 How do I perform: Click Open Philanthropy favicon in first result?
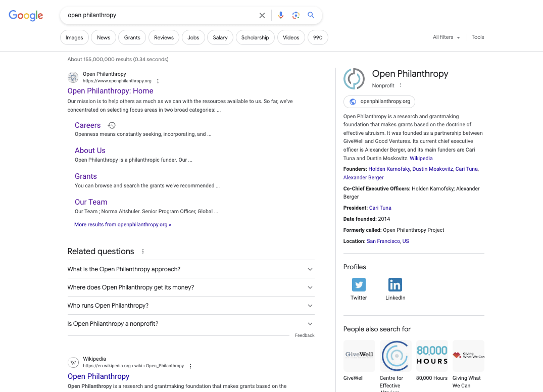(73, 77)
